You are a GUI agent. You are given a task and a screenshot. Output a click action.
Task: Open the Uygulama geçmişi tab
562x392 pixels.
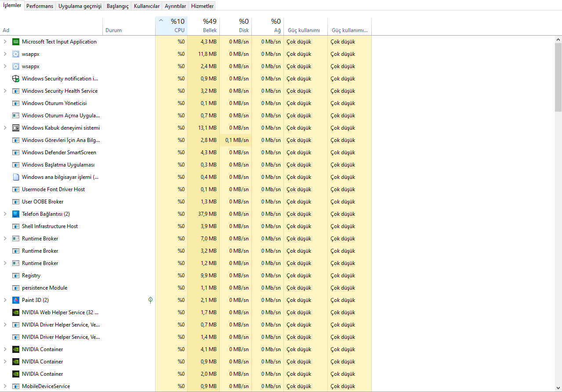(x=80, y=6)
